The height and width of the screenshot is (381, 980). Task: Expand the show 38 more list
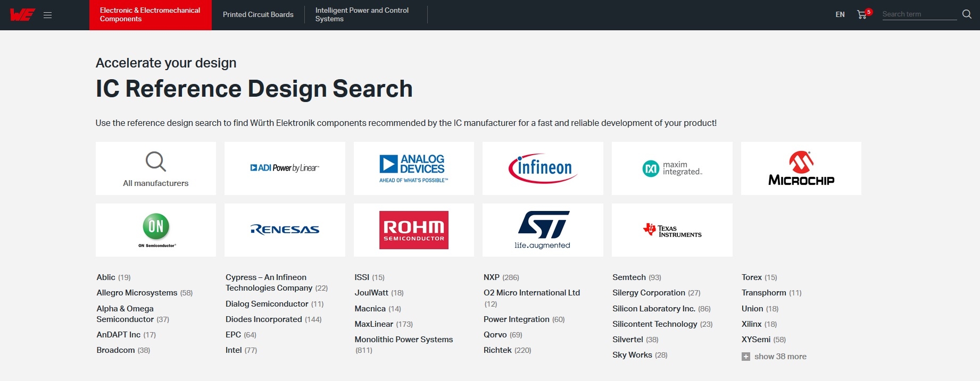tap(779, 357)
